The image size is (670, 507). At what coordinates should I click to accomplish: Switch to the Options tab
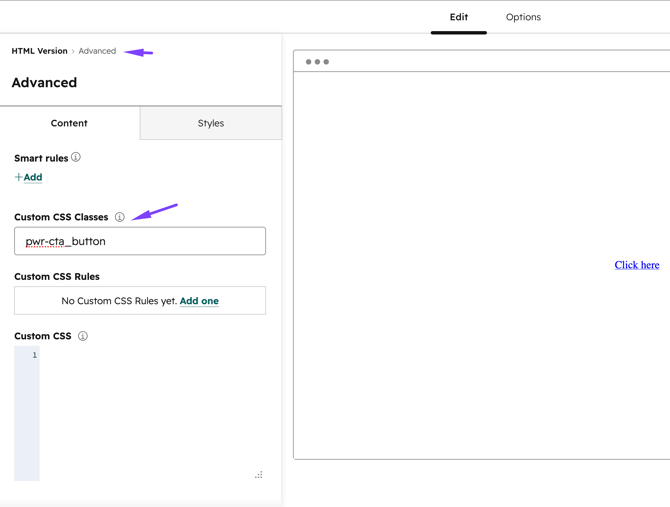(523, 17)
